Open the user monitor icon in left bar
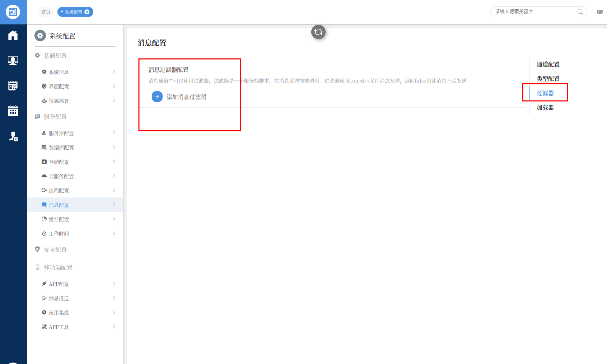Screen dimensions: 607x364 (13, 61)
